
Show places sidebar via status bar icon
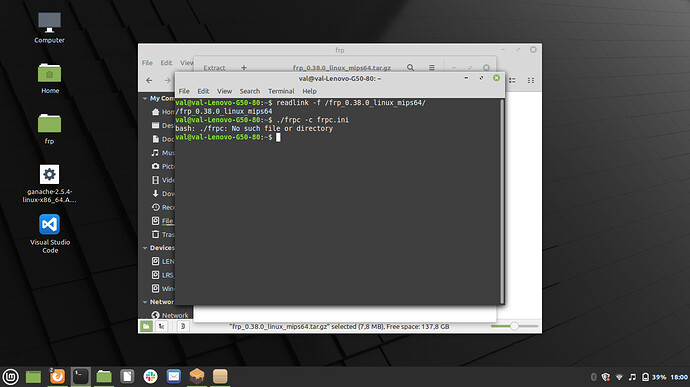coord(146,326)
